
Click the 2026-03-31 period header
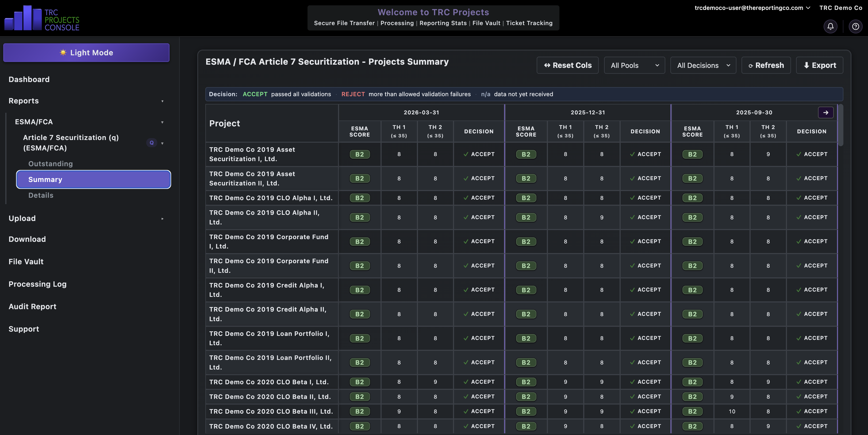coord(421,112)
